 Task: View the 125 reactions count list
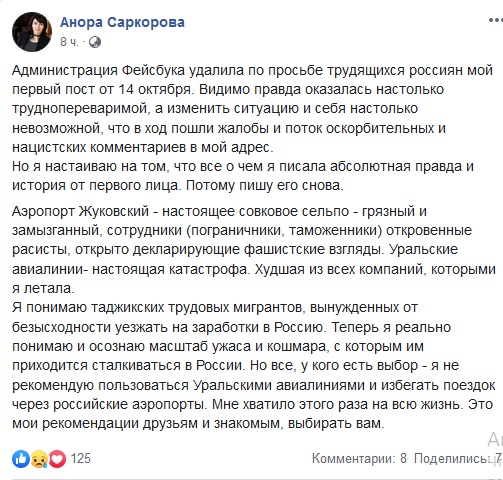coord(81,458)
